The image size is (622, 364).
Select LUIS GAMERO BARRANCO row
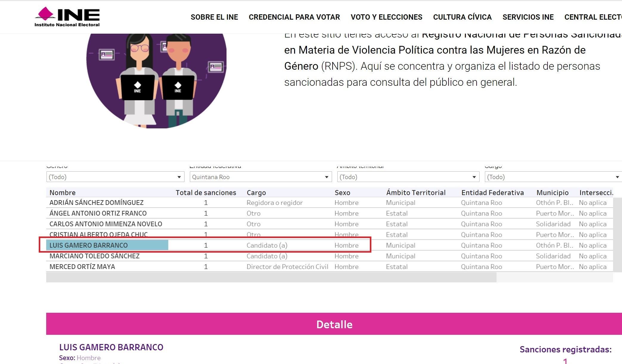click(x=329, y=245)
